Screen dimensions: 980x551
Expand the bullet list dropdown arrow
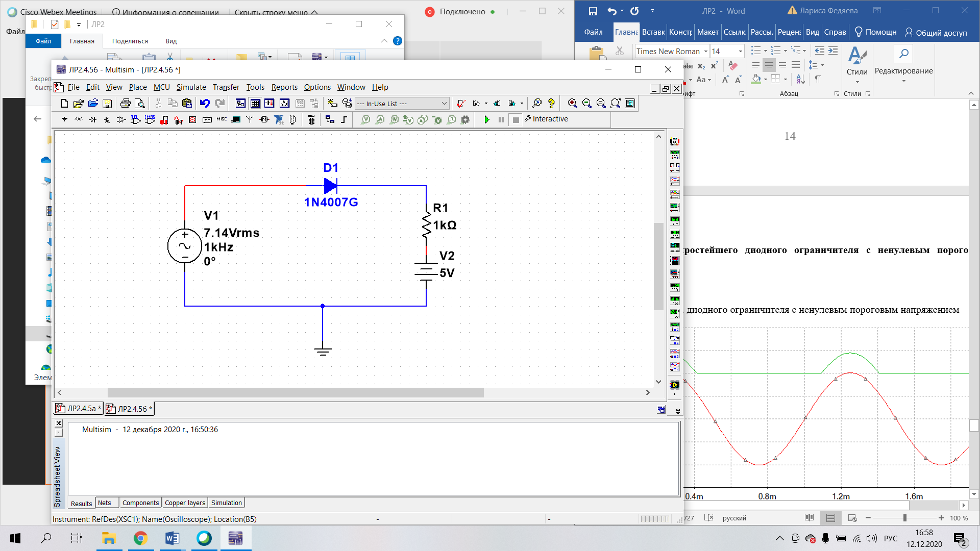765,51
